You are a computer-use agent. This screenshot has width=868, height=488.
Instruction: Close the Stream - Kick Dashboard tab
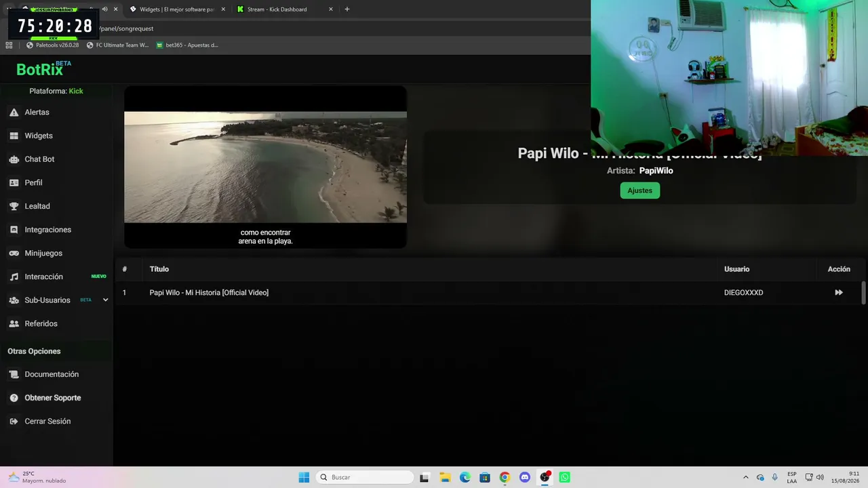(x=331, y=9)
